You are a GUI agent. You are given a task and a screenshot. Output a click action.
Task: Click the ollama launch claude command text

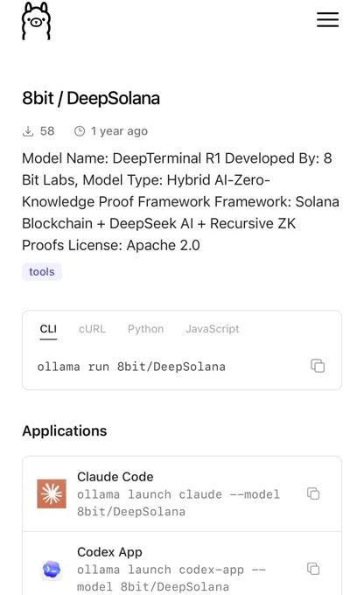[178, 503]
